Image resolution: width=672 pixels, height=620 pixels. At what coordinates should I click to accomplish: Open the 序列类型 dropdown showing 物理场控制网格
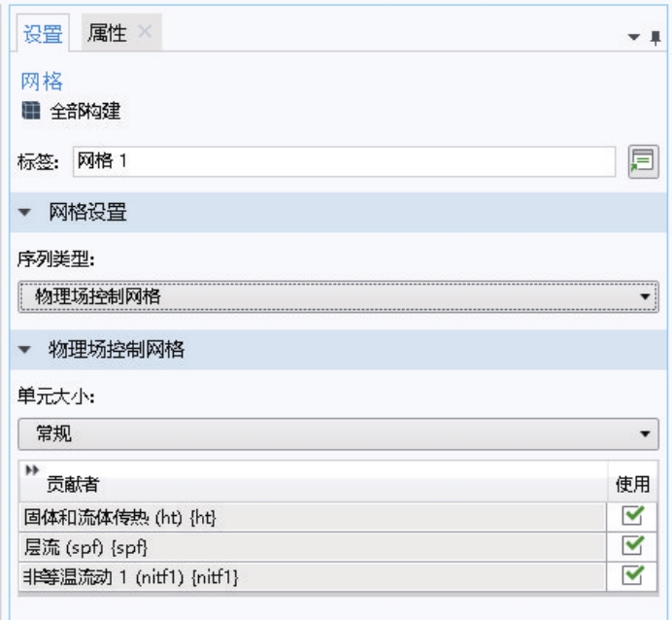(338, 296)
